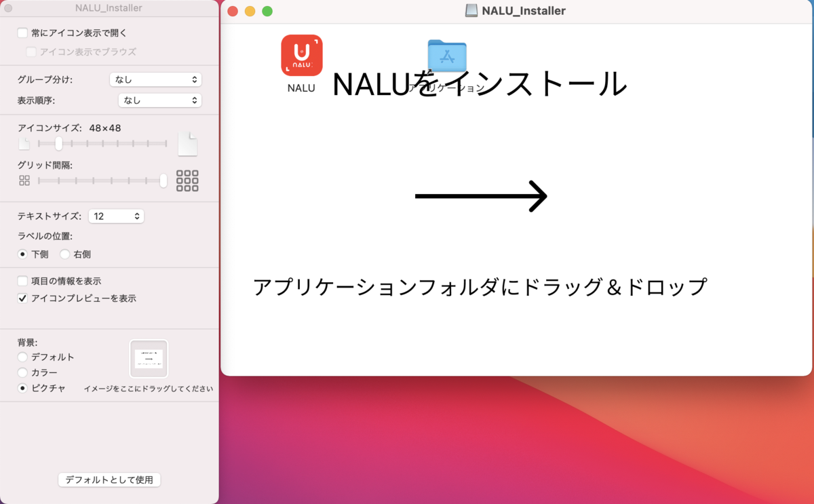Viewport: 814px width, 504px height.
Task: Select the Applications folder alias icon
Action: [x=447, y=56]
